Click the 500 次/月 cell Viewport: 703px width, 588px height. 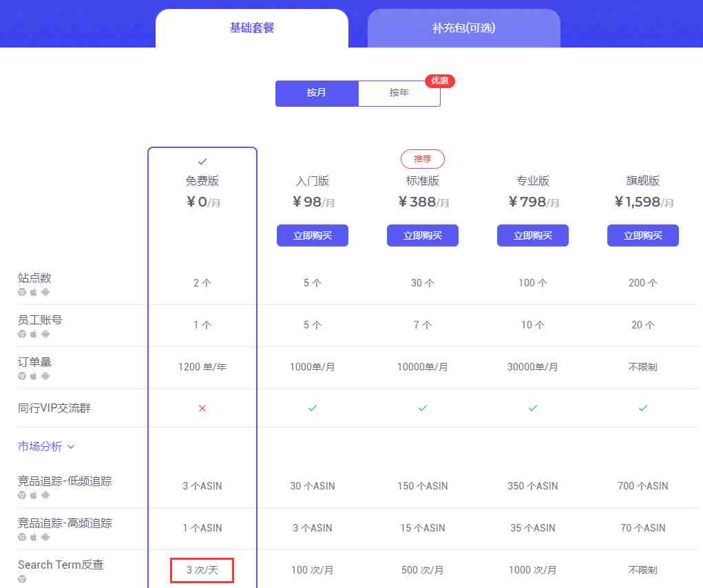tap(422, 570)
